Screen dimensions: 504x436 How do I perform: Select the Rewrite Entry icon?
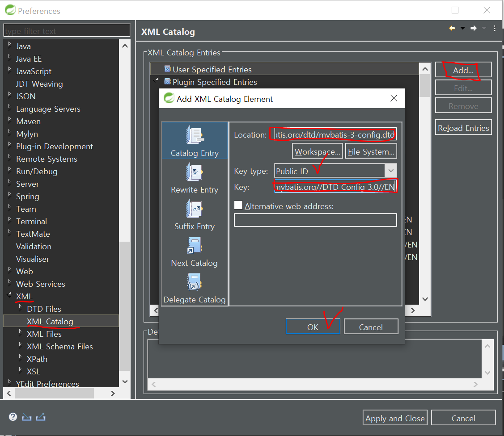[194, 172]
